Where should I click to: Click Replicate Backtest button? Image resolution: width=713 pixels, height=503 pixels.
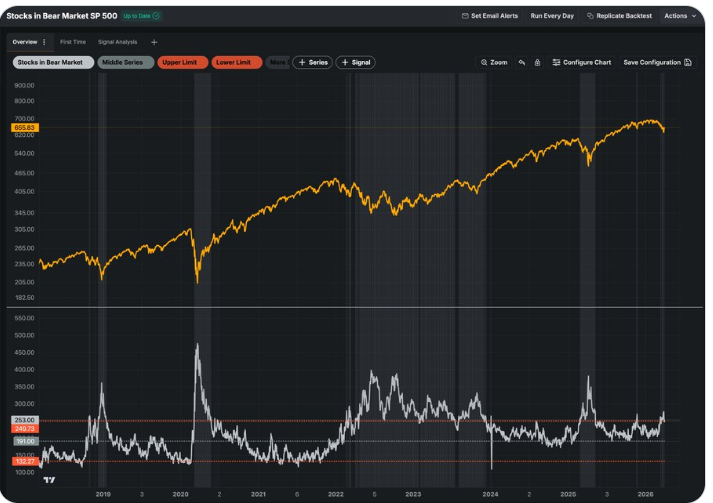[621, 16]
